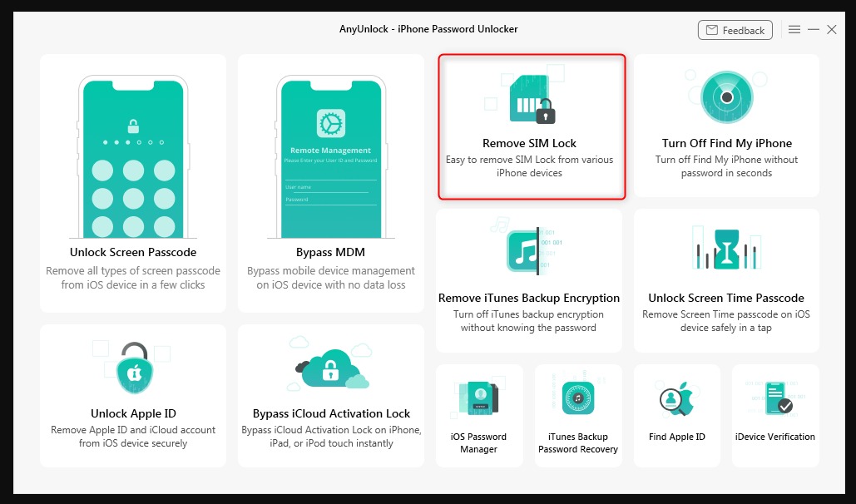
Task: Click the Feedback button
Action: (x=735, y=29)
